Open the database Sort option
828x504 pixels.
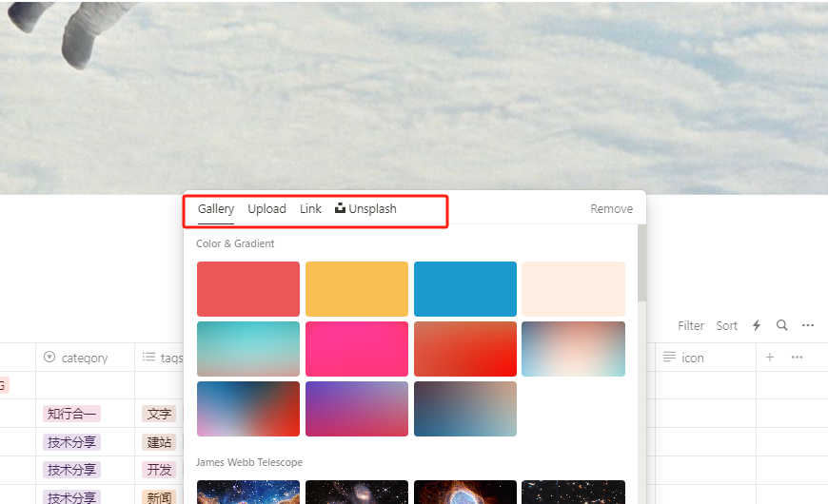726,325
